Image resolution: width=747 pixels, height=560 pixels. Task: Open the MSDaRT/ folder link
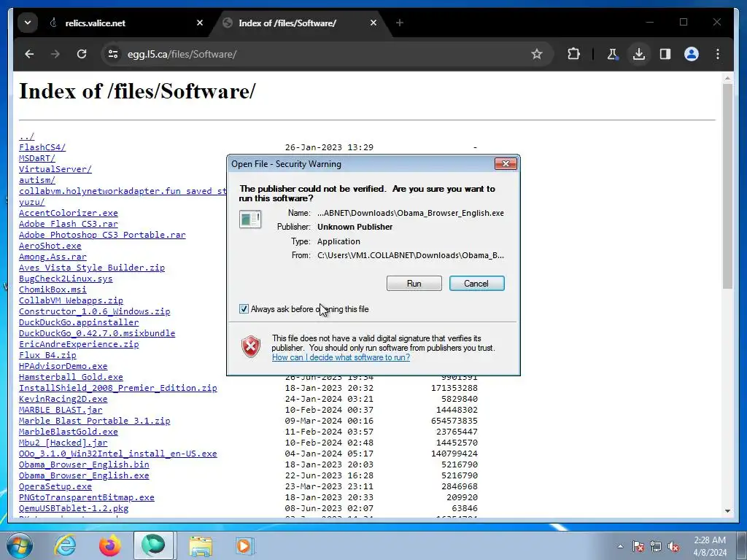37,158
